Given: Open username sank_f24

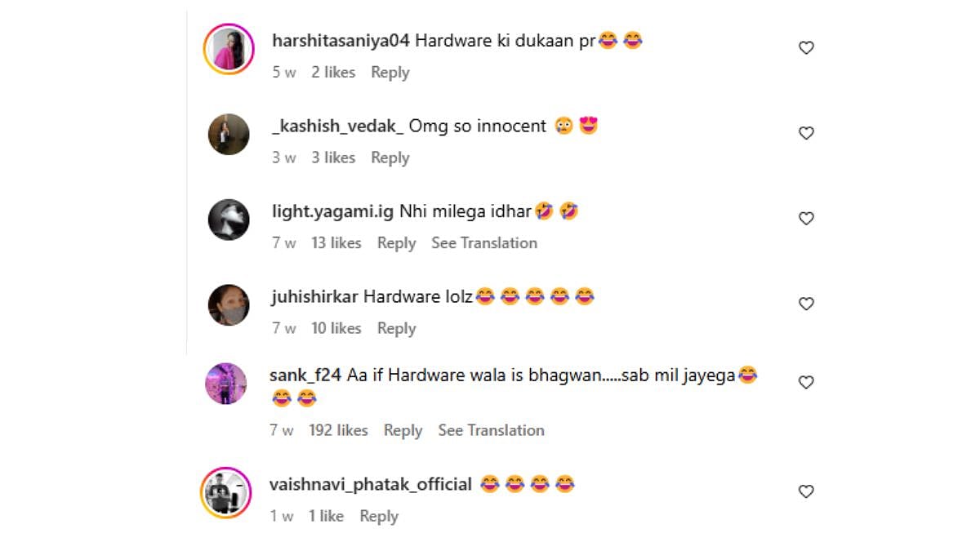Looking at the screenshot, I should coord(305,375).
